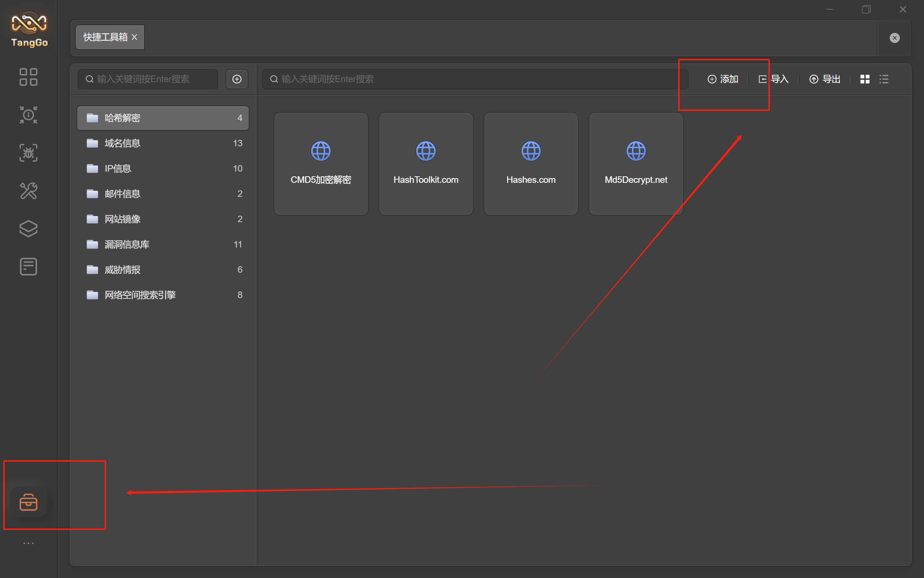Viewport: 924px width, 578px height.
Task: Switch to list view layout
Action: [x=884, y=79]
